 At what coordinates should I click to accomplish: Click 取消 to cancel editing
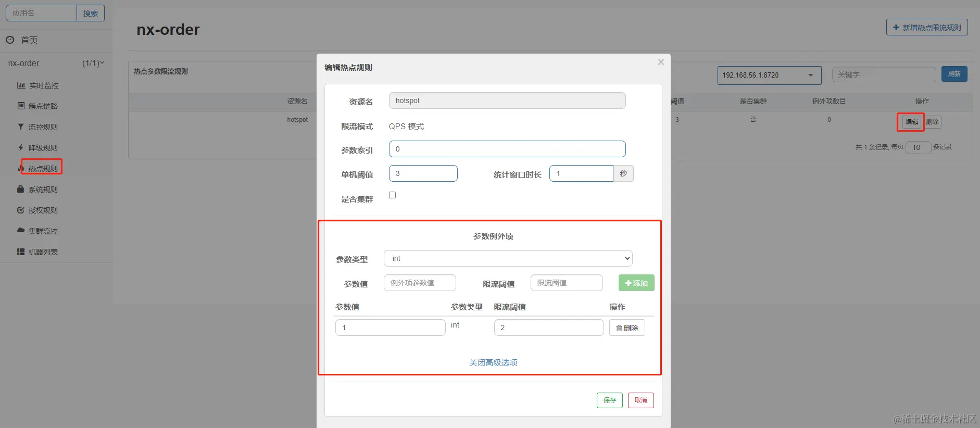click(x=641, y=400)
